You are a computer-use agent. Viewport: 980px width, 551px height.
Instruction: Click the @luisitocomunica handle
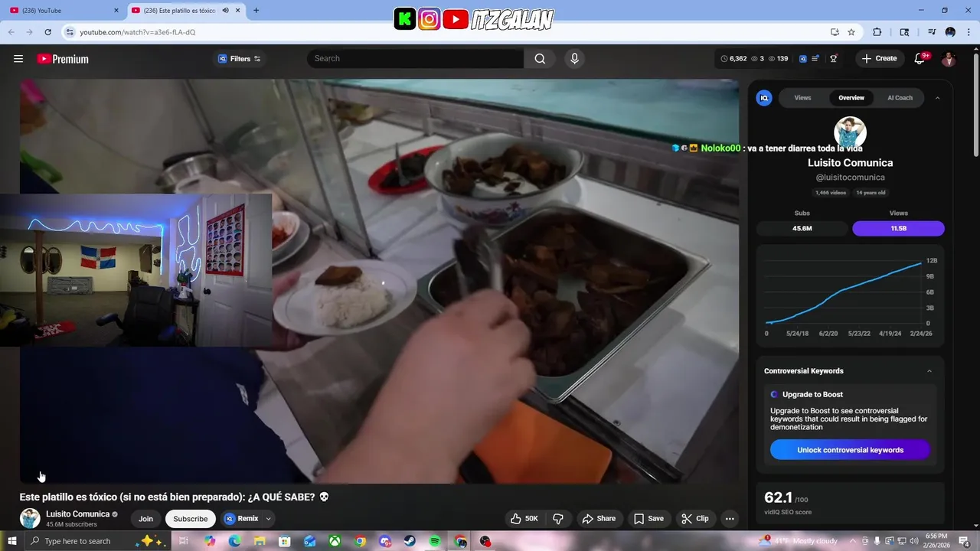(850, 178)
